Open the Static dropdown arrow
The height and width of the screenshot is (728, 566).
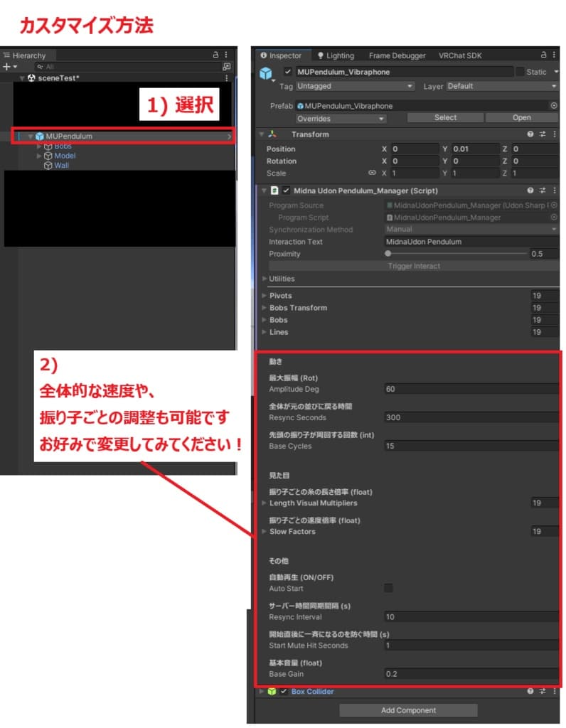pos(555,72)
